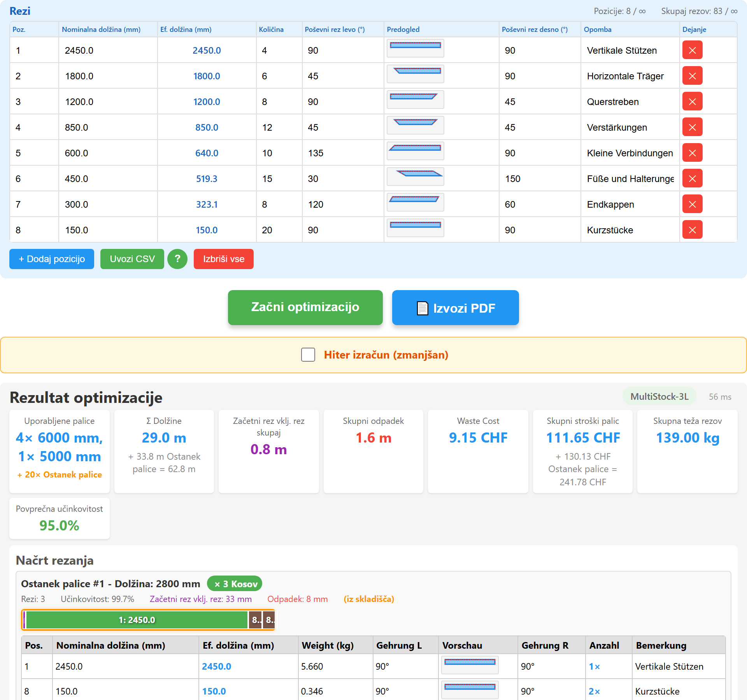Click the Pozicije: 8 counter

tap(620, 11)
